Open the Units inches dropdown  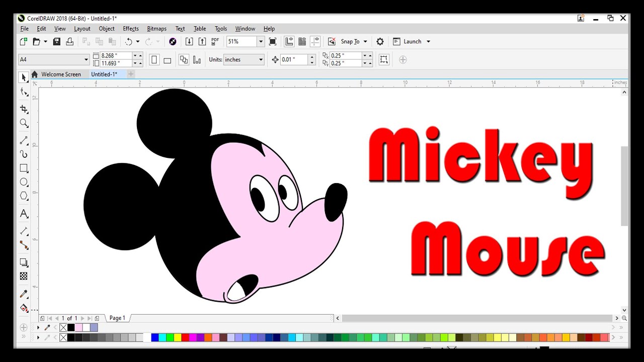261,59
